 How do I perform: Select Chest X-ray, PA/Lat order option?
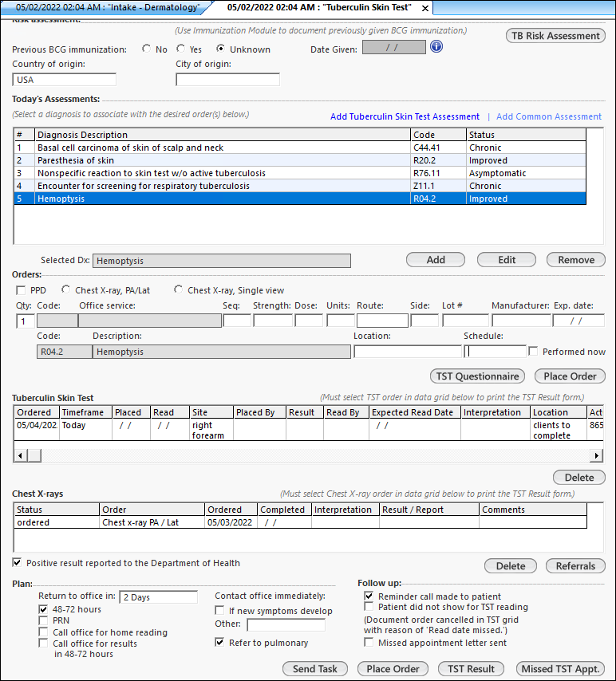click(65, 289)
